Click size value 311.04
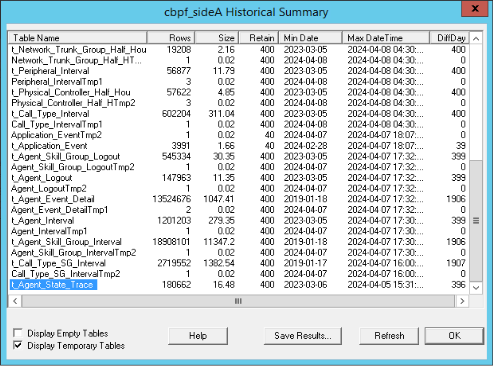This screenshot has height=368, width=493. (222, 114)
